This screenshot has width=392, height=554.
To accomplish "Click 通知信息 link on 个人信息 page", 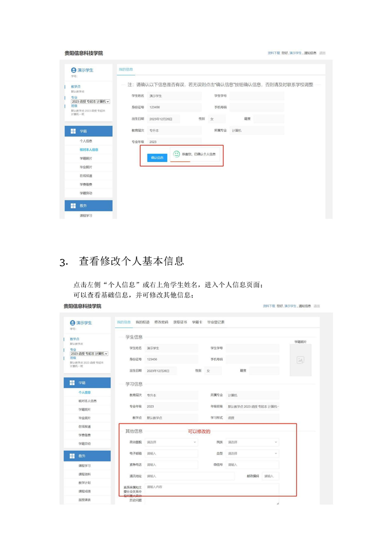I will [305, 306].
